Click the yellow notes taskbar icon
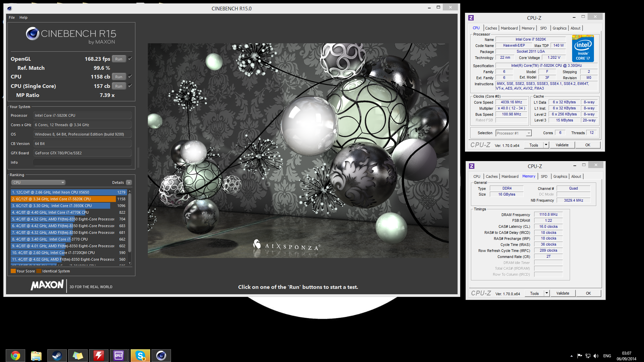The image size is (644, 362). [78, 355]
